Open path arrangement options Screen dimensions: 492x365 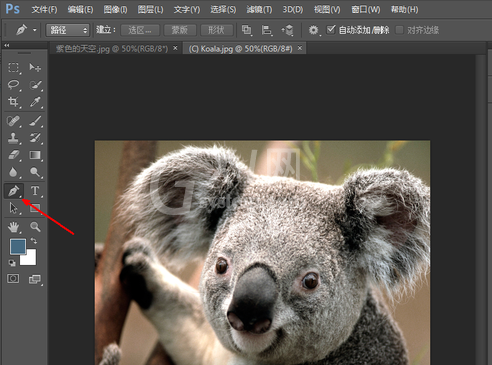(287, 30)
